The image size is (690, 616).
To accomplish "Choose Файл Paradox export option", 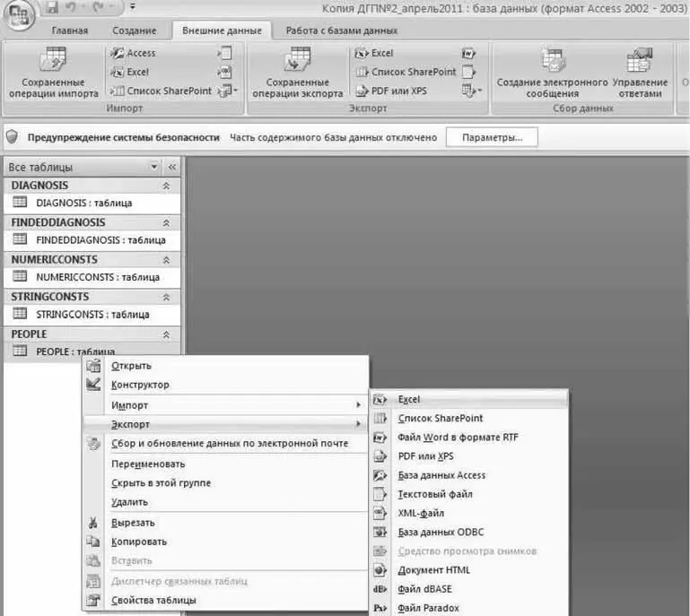I will (x=469, y=608).
